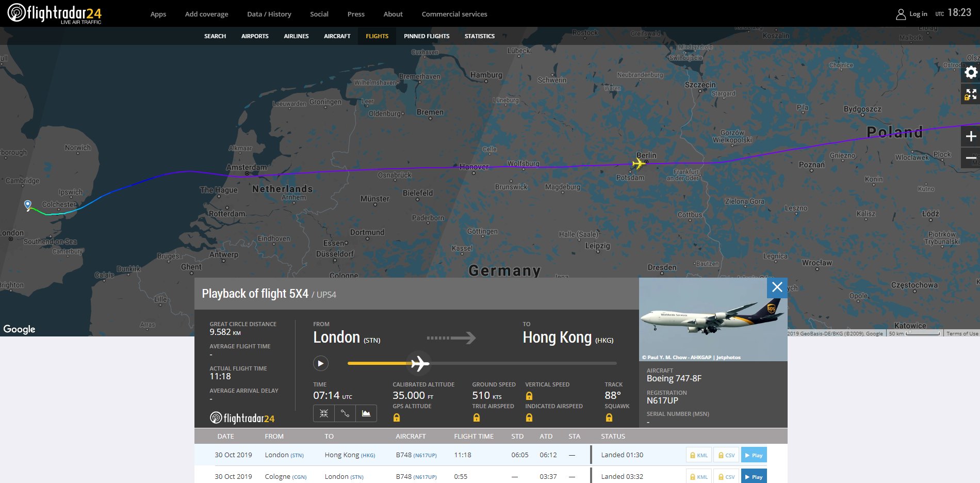Open map settings gear icon
The image size is (980, 483).
click(x=971, y=72)
